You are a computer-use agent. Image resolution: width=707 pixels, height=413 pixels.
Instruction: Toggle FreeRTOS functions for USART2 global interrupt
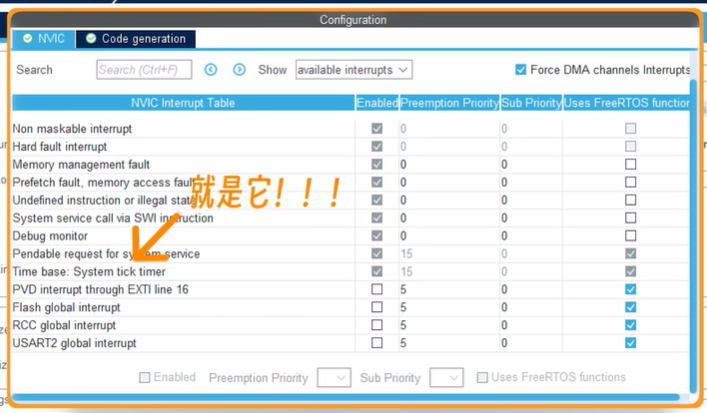point(630,343)
